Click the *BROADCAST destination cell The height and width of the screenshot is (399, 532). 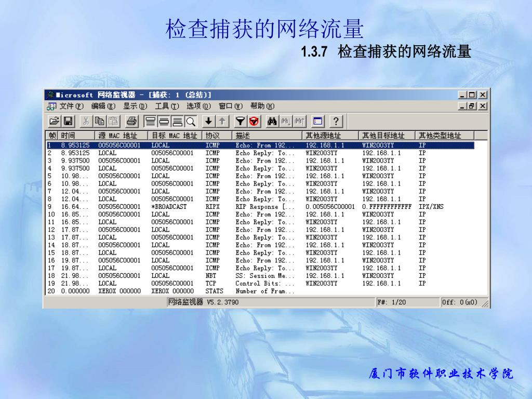click(169, 207)
